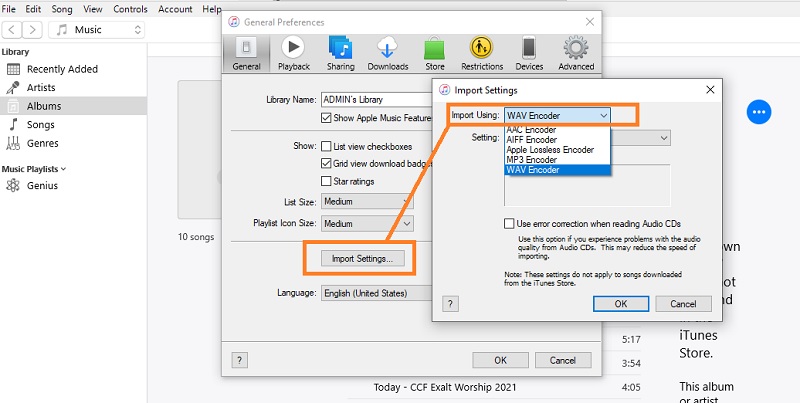Viewport: 800px width, 403px height.
Task: Open the Controls menu
Action: 130,9
